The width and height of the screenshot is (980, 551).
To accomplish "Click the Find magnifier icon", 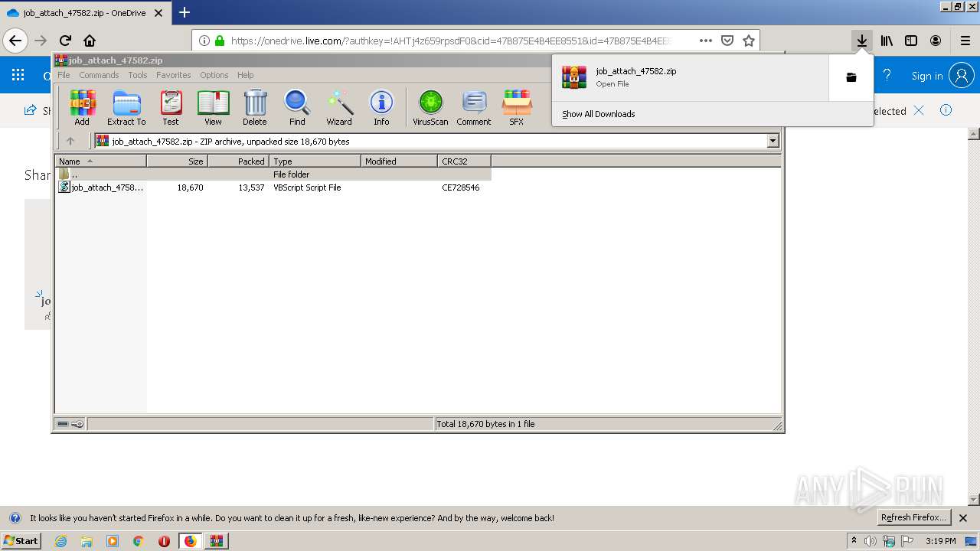I will coord(297,108).
